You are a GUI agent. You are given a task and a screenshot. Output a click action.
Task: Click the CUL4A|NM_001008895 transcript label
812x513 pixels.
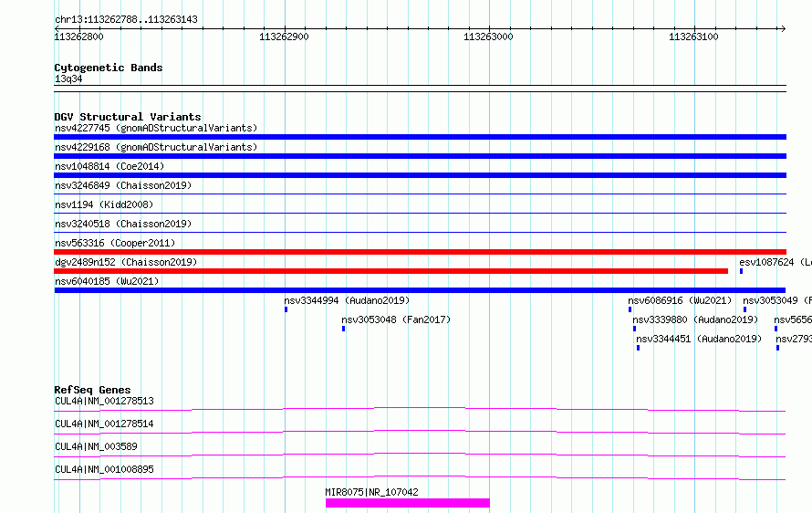pyautogui.click(x=104, y=469)
